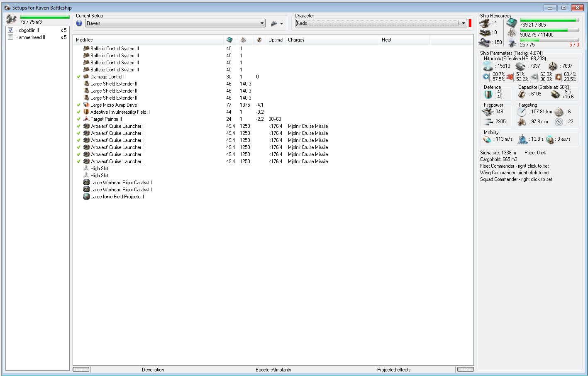
Task: Open the ship icon dropdown beside Current Setup
Action: [x=277, y=24]
